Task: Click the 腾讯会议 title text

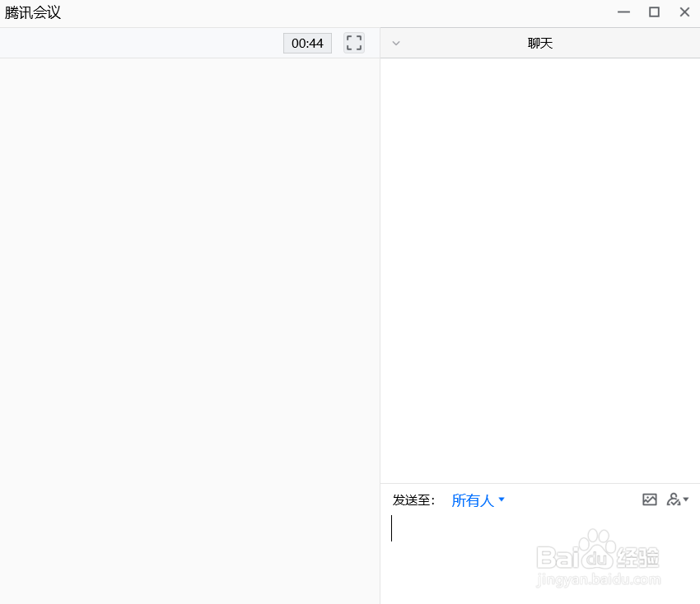Action: point(31,12)
